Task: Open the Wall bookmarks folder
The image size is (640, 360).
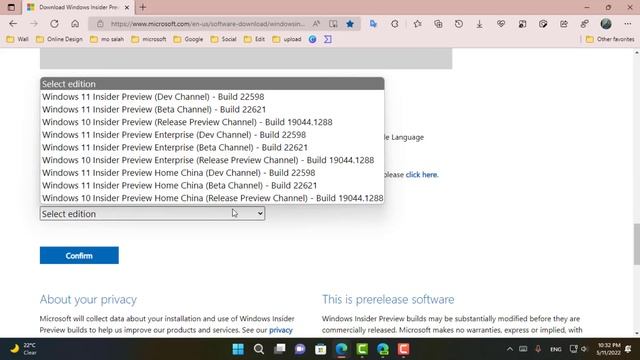Action: (x=18, y=39)
